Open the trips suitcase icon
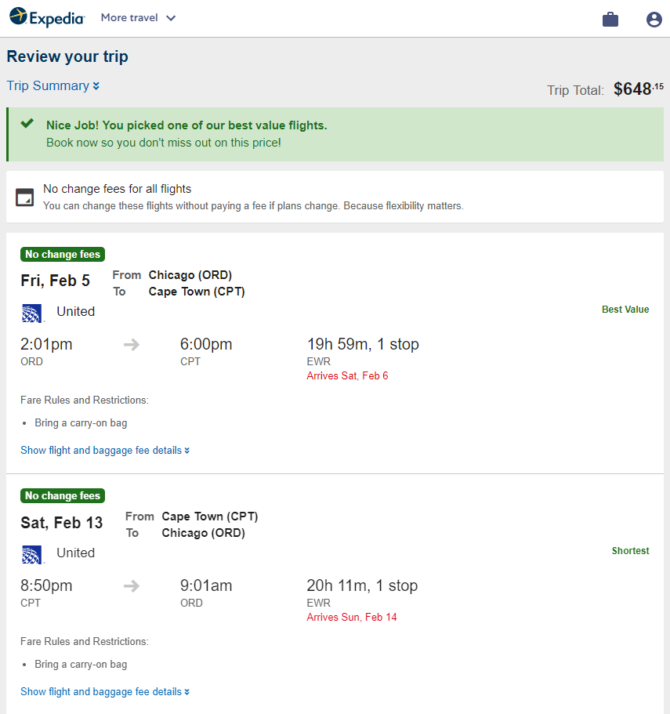The image size is (670, 714). point(610,19)
